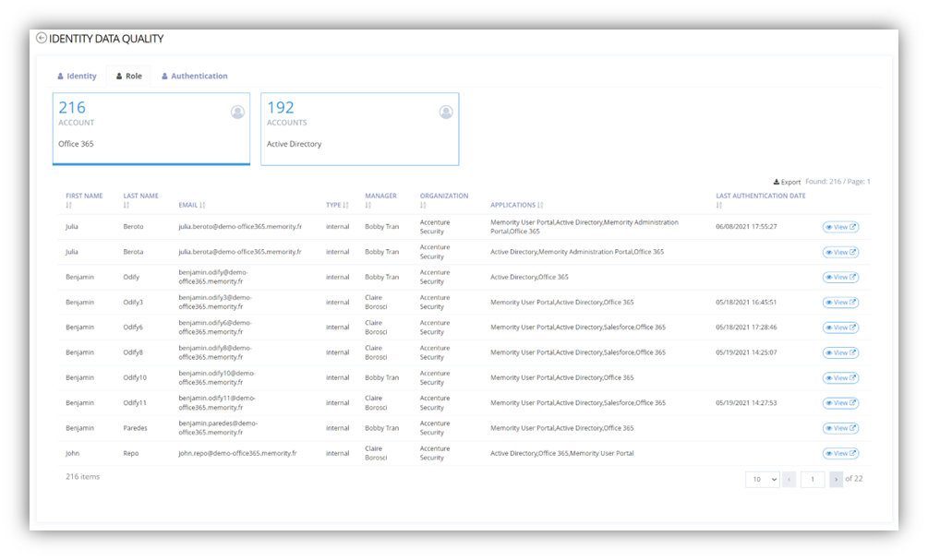Click the sort icon under First Name column

[x=69, y=206]
